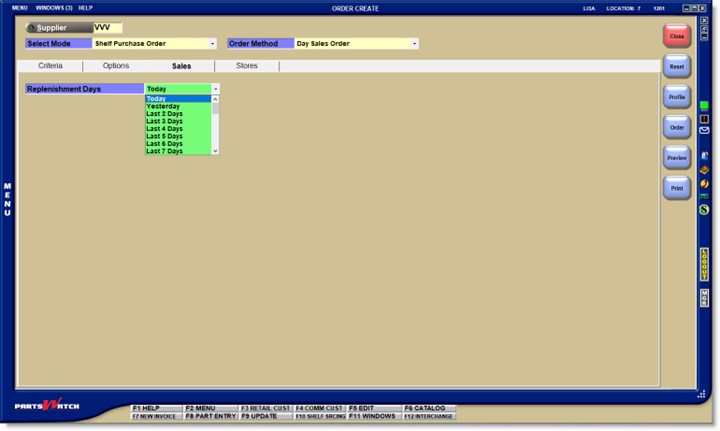Click the Preview button

(x=677, y=158)
